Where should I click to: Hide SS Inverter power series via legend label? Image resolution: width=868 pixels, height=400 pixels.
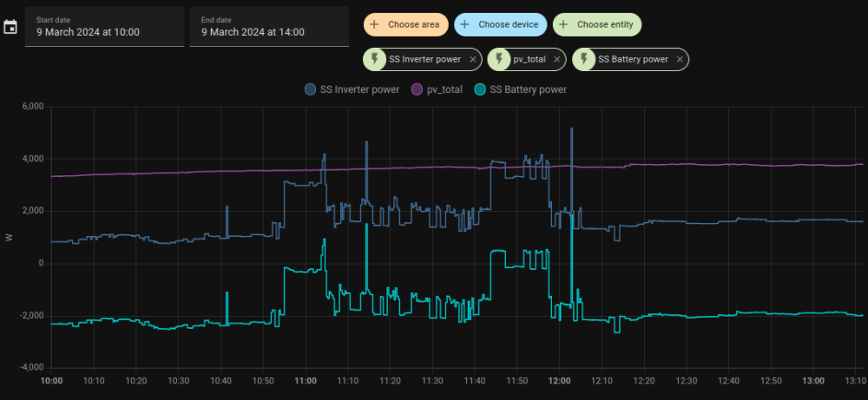tap(359, 89)
